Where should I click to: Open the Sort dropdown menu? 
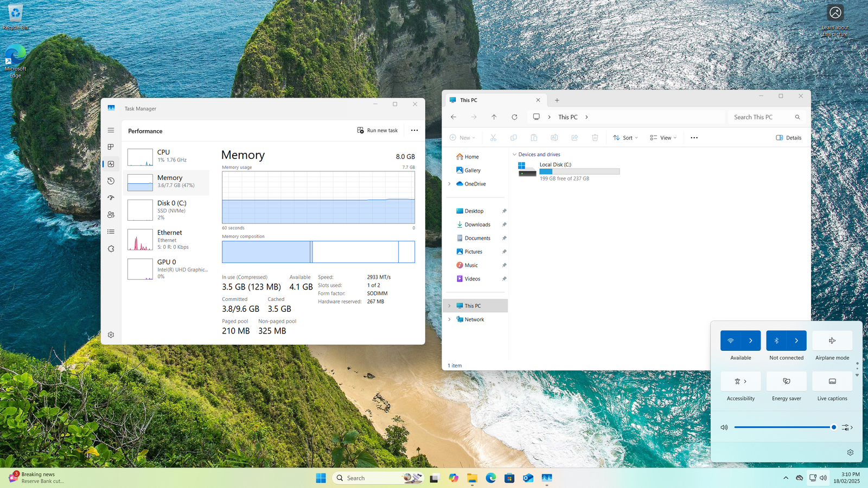pos(626,138)
